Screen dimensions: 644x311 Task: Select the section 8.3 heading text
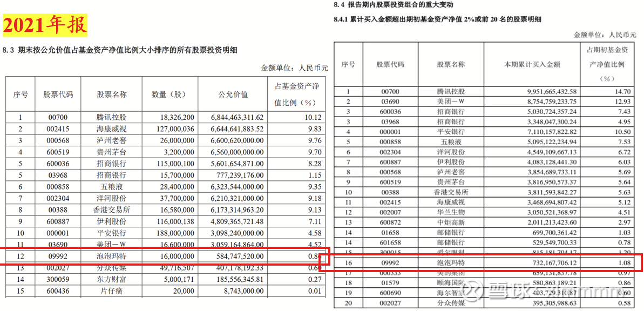120,51
